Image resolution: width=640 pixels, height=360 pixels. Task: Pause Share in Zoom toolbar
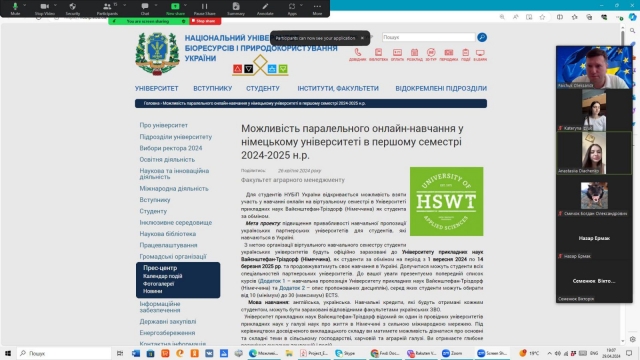[x=204, y=9]
